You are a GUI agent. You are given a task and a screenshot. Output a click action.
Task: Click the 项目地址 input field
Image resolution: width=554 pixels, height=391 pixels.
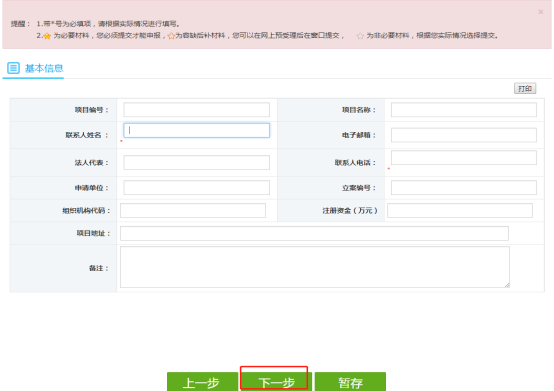click(314, 233)
